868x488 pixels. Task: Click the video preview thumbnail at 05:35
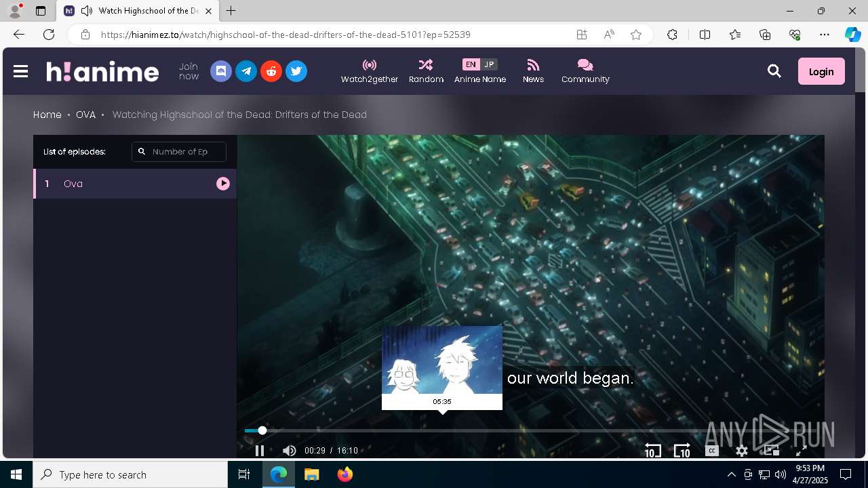tap(442, 360)
